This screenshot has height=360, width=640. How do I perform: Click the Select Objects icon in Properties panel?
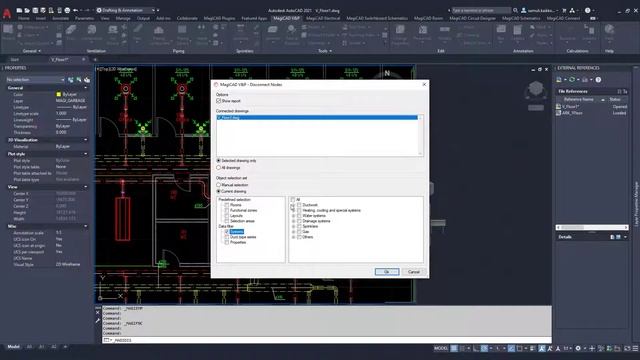pyautogui.click(x=79, y=80)
